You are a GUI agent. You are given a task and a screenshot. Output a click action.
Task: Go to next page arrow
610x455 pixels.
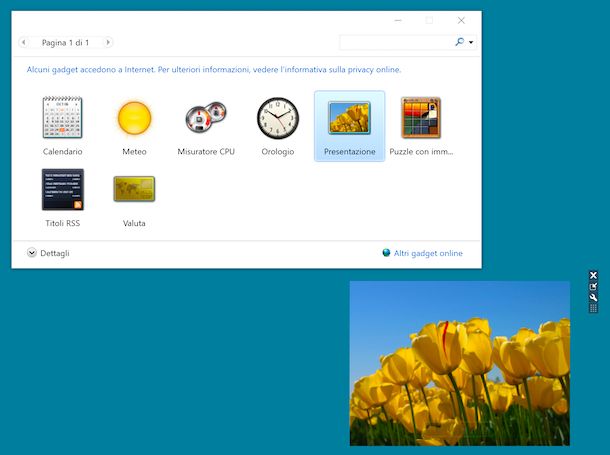[x=108, y=42]
